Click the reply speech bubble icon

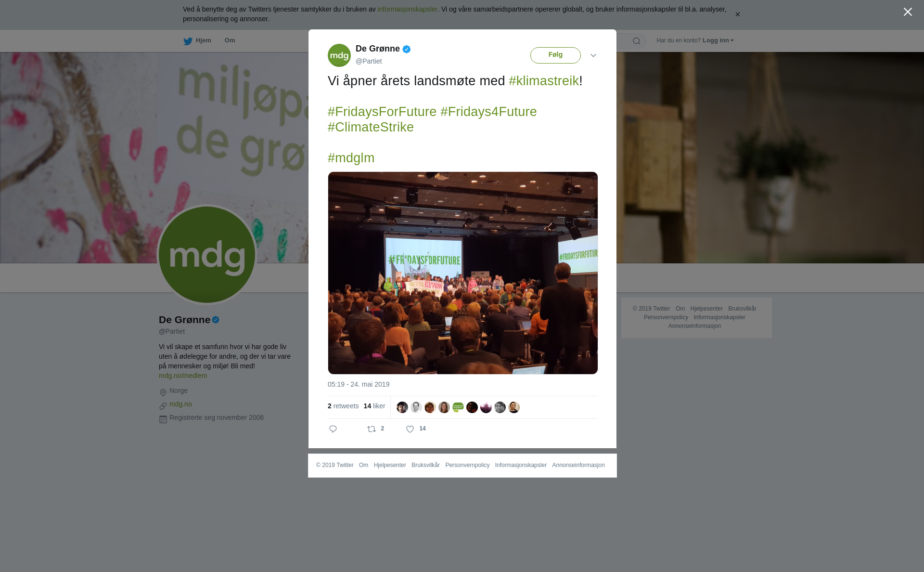pyautogui.click(x=333, y=429)
